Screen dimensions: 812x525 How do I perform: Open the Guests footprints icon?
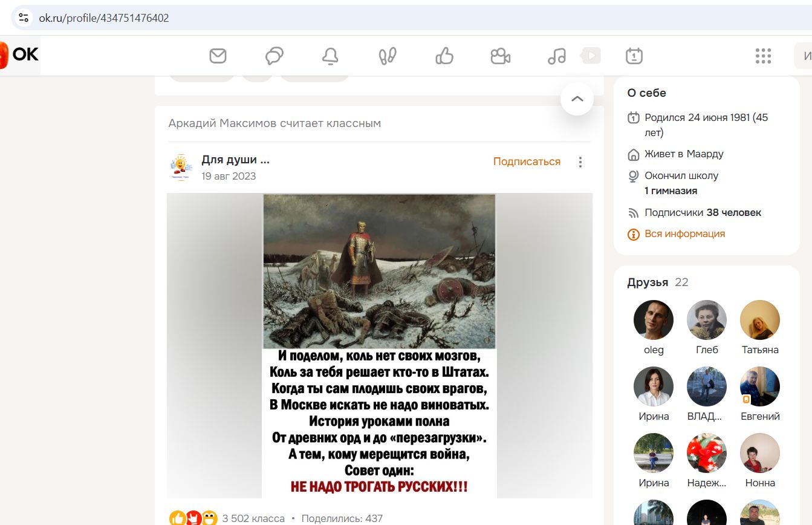[387, 56]
